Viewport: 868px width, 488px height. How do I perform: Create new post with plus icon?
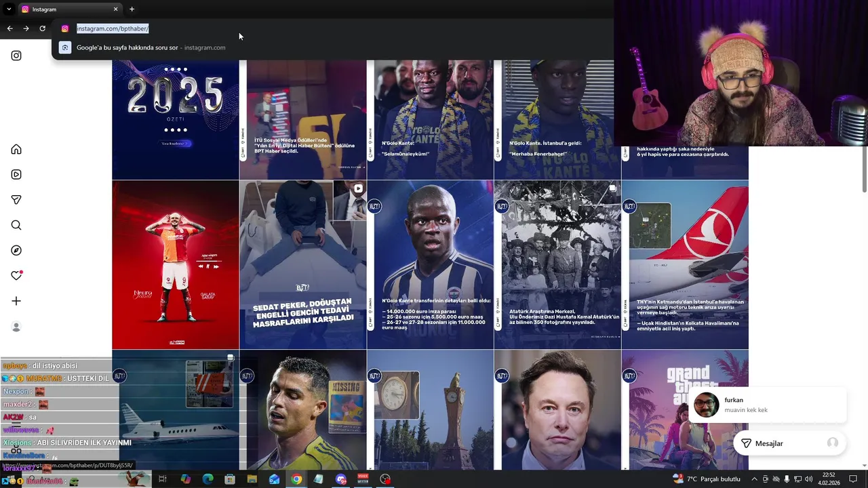pyautogui.click(x=16, y=301)
